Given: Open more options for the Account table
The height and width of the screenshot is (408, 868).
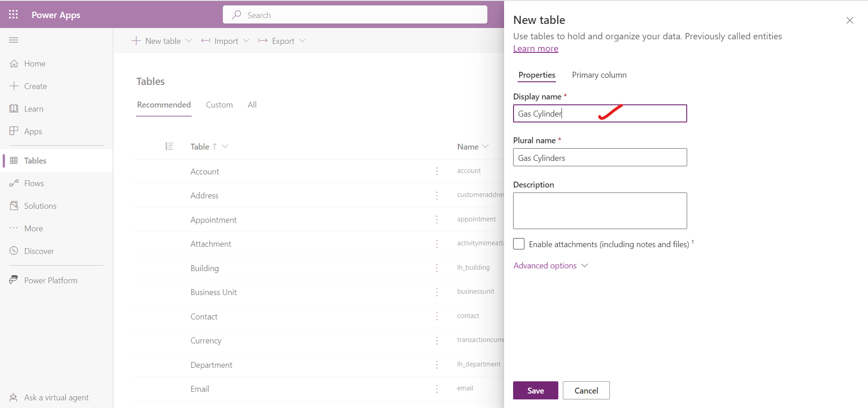Looking at the screenshot, I should click(x=437, y=172).
